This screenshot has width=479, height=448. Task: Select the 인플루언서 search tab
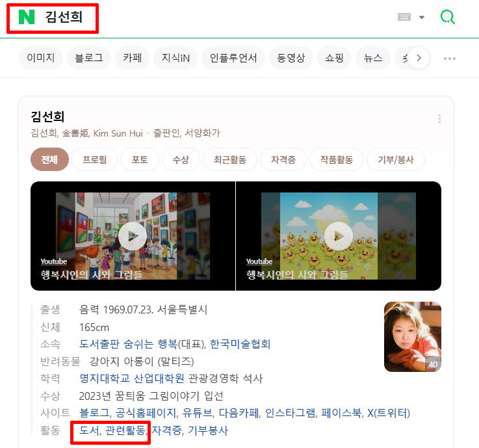click(233, 58)
